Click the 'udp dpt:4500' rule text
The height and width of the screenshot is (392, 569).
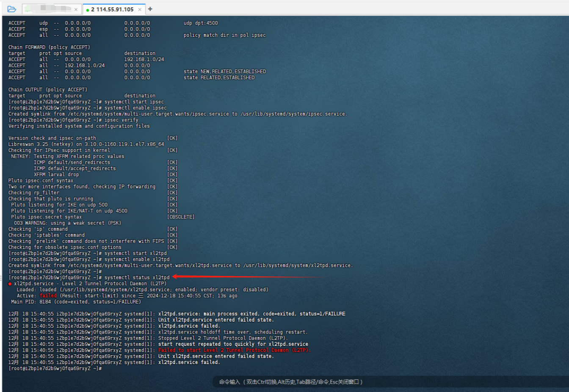201,23
